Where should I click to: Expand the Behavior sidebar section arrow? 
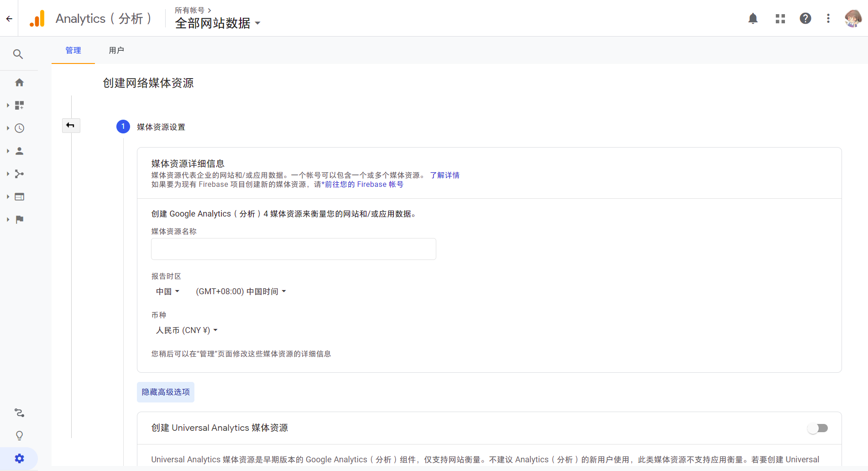[8, 196]
